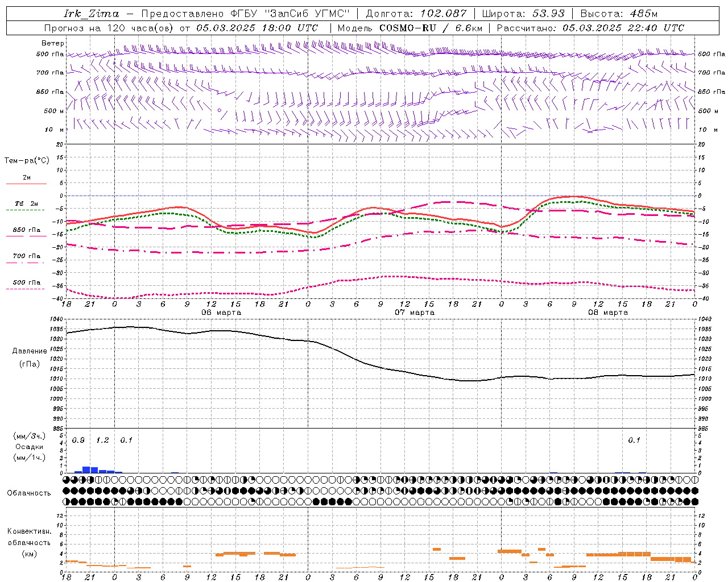Select the date label 08 марта
The width and height of the screenshot is (728, 582).
[x=608, y=313]
